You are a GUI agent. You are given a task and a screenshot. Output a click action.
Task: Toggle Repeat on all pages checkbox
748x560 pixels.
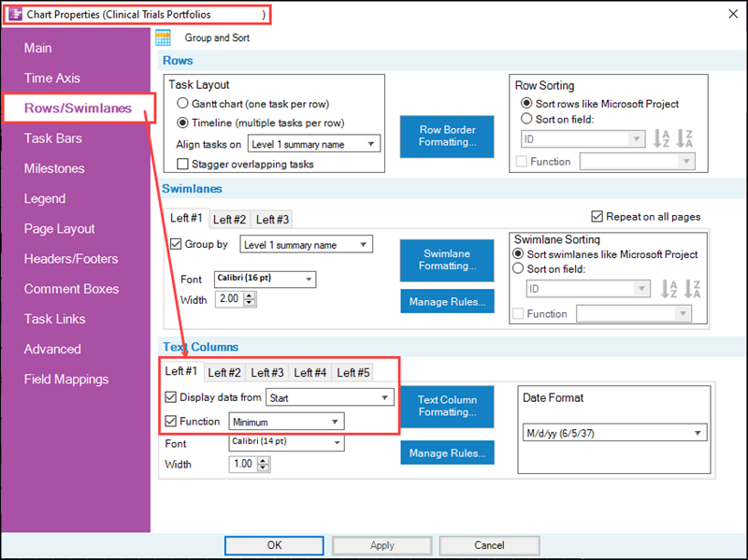coord(597,217)
